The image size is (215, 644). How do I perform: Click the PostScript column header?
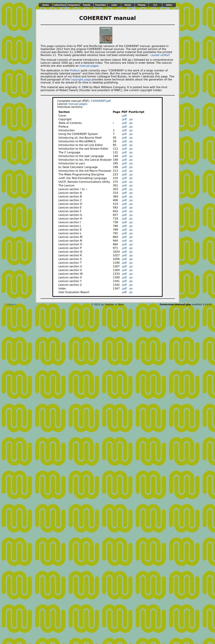(136, 112)
